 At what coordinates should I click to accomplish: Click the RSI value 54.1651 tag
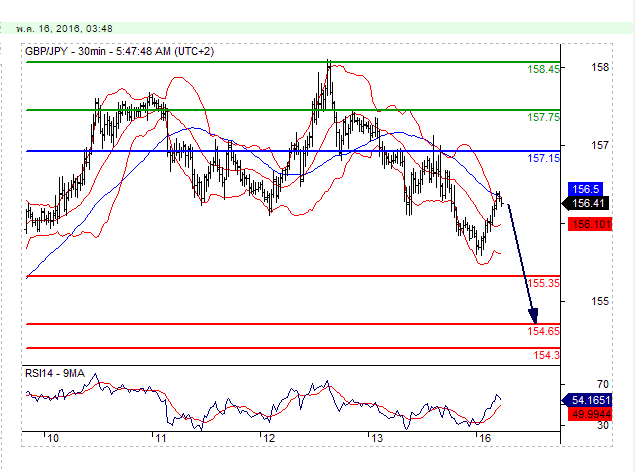coord(587,401)
